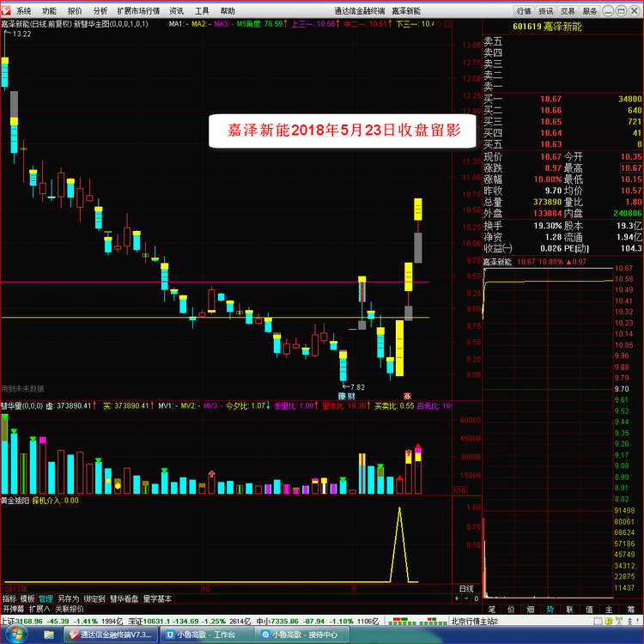
Task: Click the 财 marker below the candlesticks
Action: point(350,396)
